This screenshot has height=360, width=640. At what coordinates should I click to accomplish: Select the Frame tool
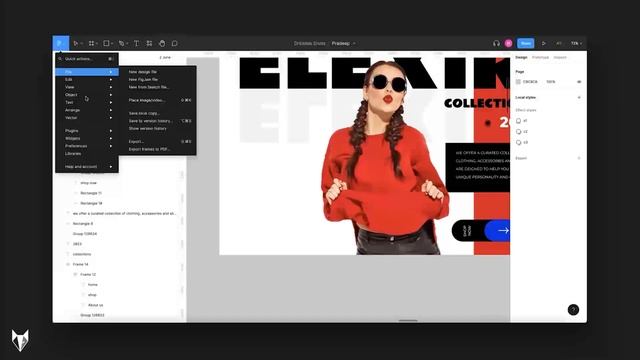click(91, 43)
